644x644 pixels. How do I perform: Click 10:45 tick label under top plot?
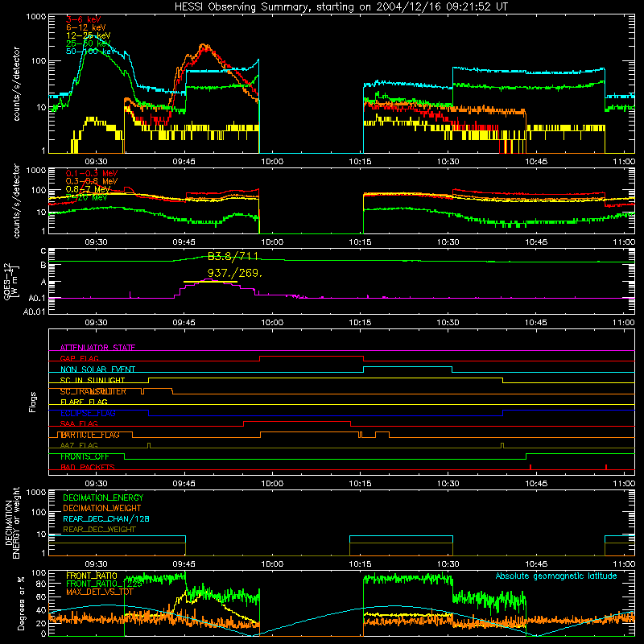click(x=536, y=162)
